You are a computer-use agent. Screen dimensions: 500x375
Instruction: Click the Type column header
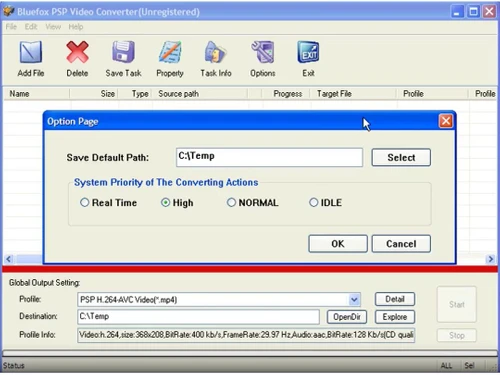tap(135, 94)
